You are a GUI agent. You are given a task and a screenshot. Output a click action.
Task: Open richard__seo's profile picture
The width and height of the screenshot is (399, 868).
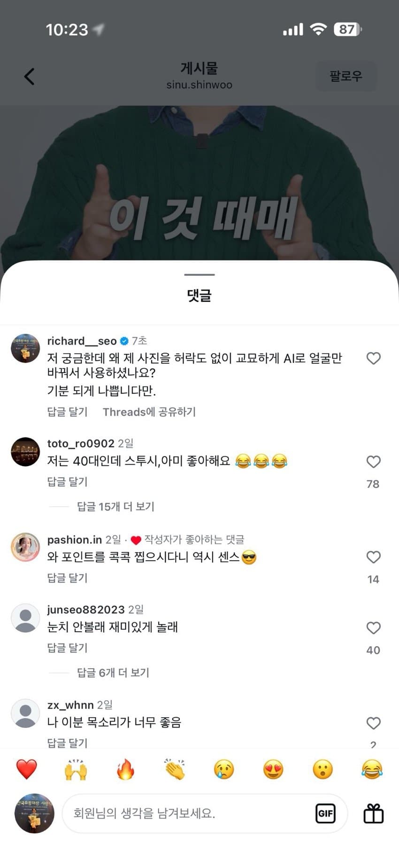pyautogui.click(x=25, y=348)
